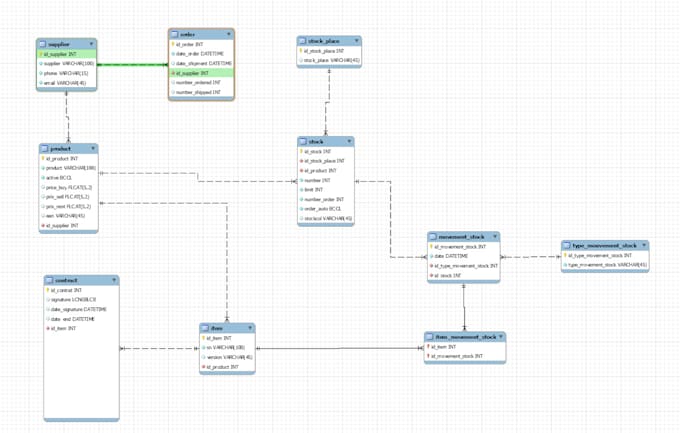Click the item table header icon

point(205,328)
